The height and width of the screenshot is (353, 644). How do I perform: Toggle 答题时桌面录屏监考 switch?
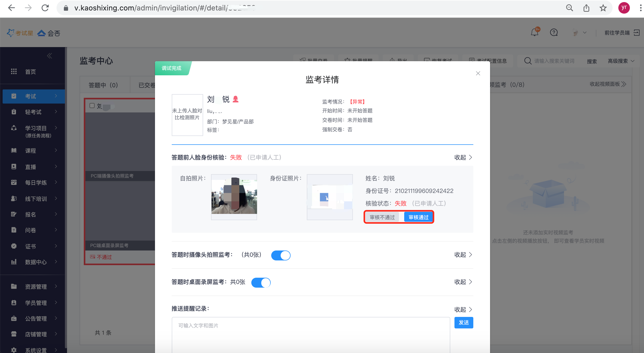(261, 282)
